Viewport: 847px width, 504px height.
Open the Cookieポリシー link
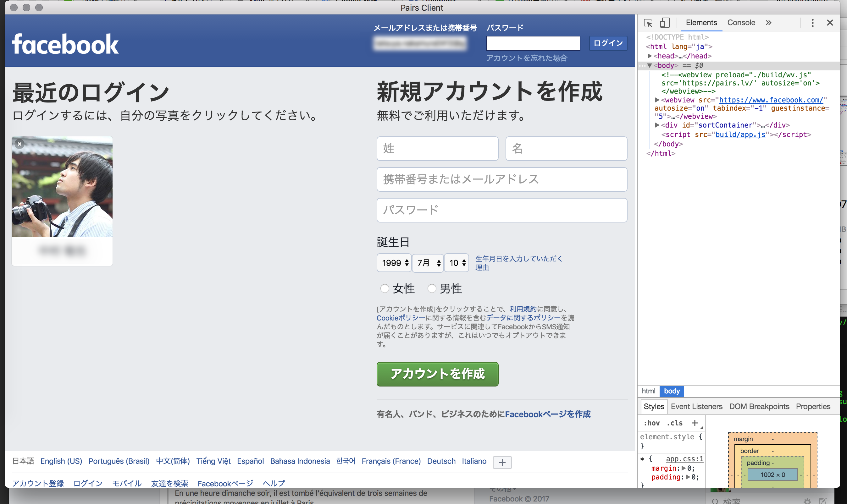(x=401, y=318)
